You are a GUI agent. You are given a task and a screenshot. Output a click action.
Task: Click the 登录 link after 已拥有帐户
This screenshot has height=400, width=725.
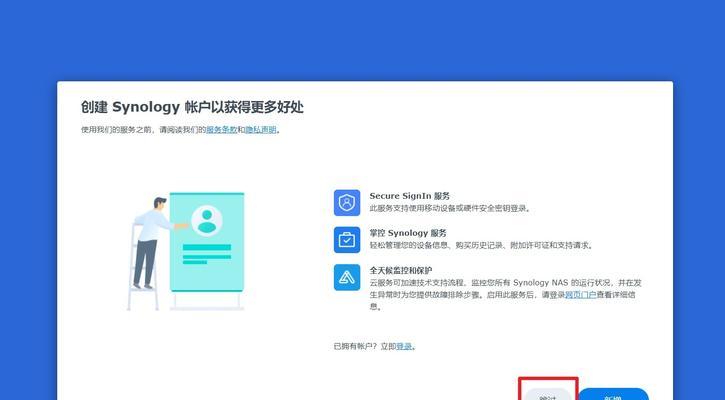pos(404,346)
